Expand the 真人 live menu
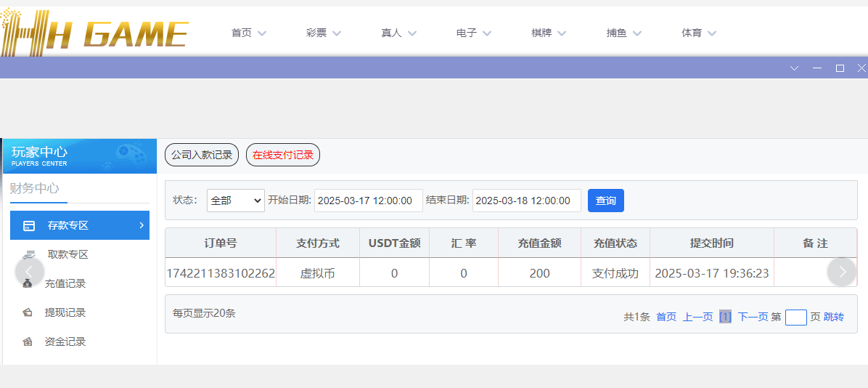 coord(398,33)
